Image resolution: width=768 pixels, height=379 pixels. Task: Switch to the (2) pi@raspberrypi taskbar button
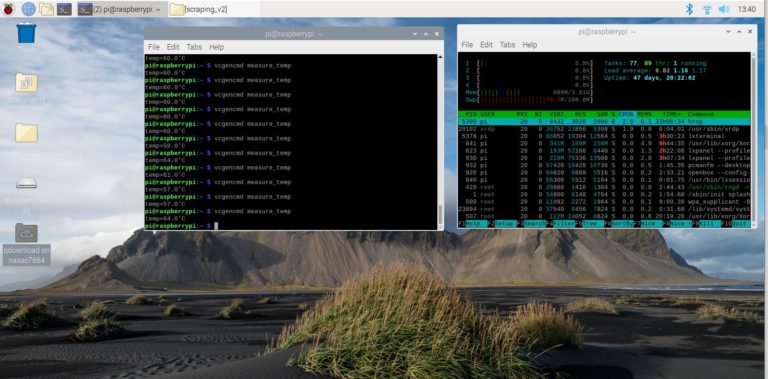tap(121, 9)
